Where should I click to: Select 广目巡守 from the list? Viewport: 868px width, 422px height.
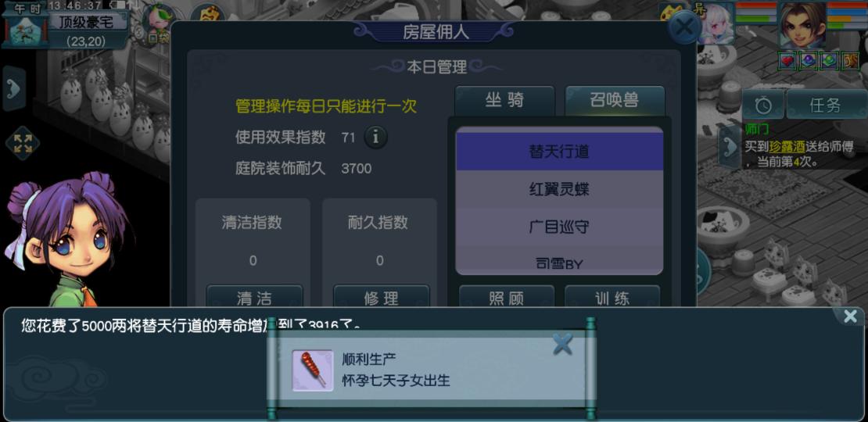click(x=559, y=227)
